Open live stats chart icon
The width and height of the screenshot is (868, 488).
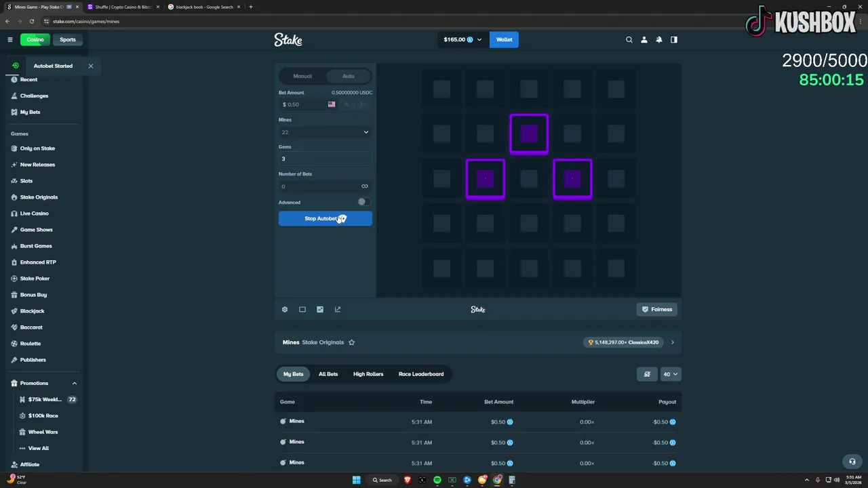point(320,309)
